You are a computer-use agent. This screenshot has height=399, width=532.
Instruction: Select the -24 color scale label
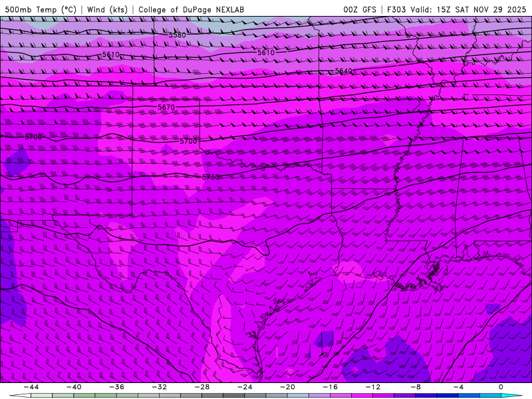pyautogui.click(x=245, y=387)
